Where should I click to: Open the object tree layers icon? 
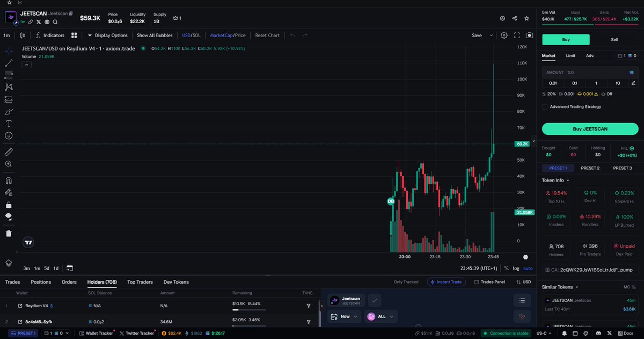9,263
